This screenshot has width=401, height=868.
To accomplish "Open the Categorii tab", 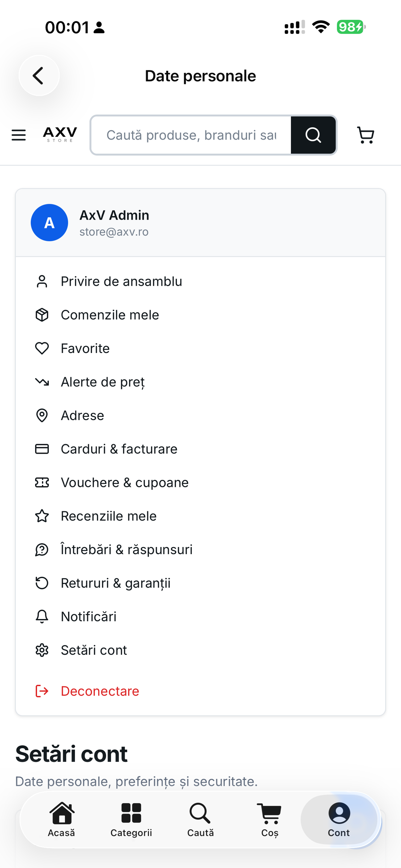I will tap(131, 819).
